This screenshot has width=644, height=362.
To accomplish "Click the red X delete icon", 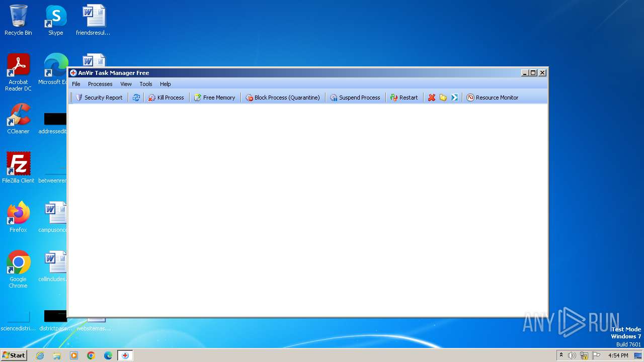I will (x=432, y=98).
